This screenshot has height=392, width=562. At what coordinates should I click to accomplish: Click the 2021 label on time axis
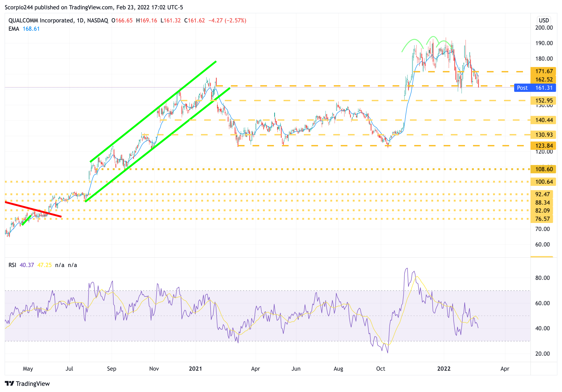[x=195, y=369]
